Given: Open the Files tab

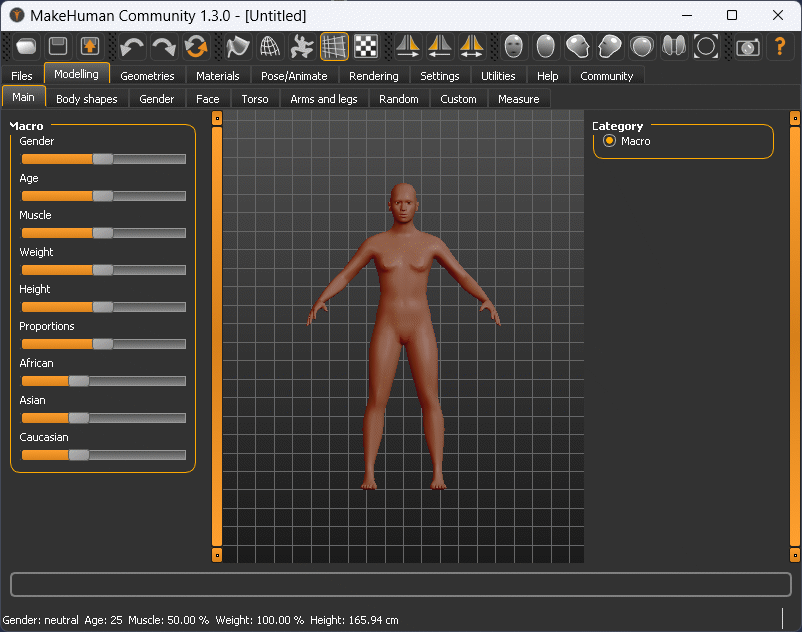Looking at the screenshot, I should coord(21,76).
